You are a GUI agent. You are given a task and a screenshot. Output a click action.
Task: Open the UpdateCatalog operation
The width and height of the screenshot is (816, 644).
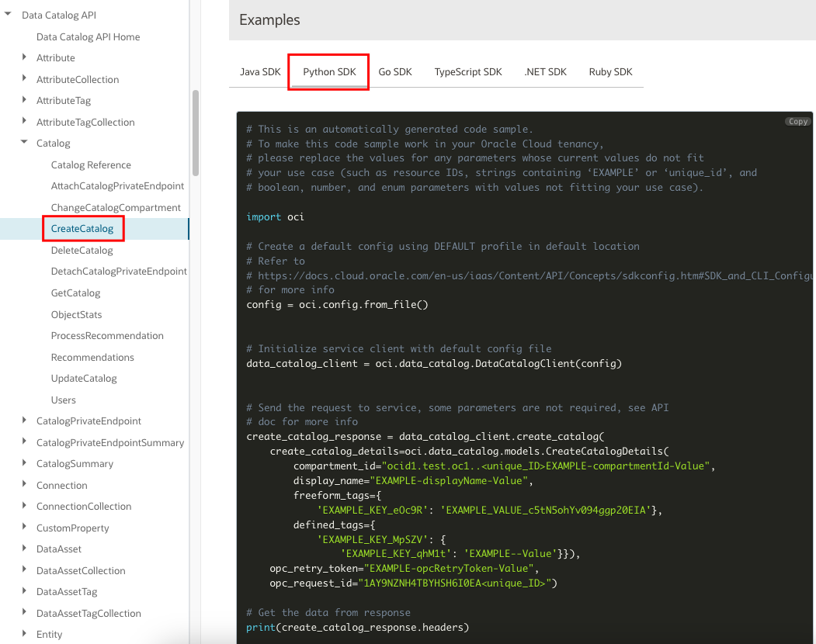(x=84, y=378)
